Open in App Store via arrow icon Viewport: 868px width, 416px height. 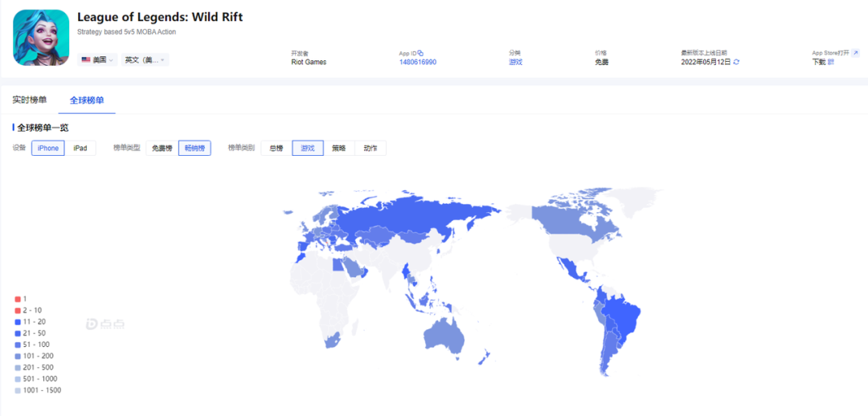coord(855,53)
